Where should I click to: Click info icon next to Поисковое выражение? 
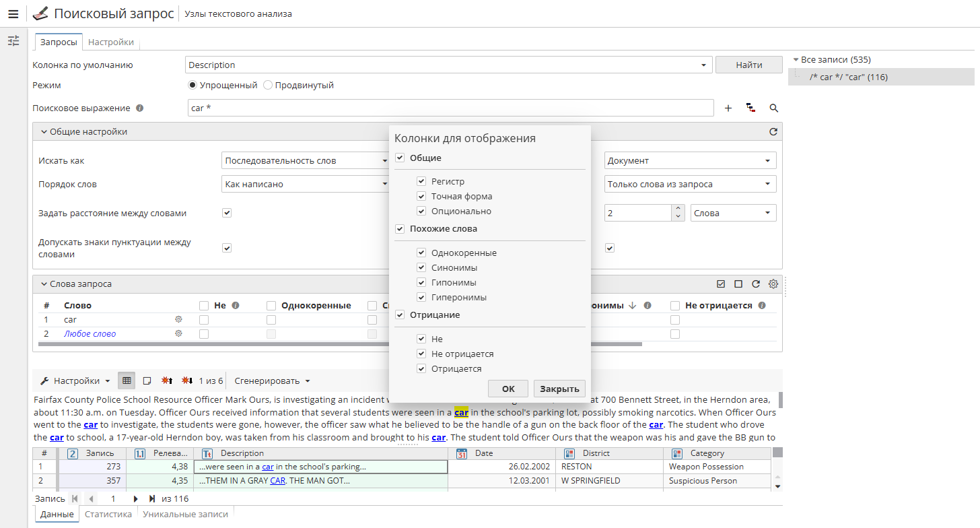pyautogui.click(x=139, y=108)
